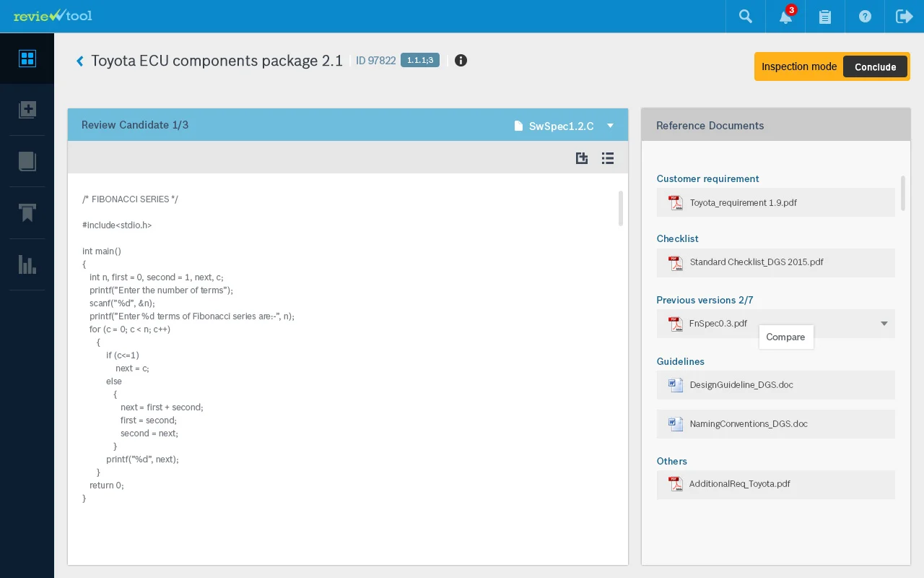Viewport: 924px width, 578px height.
Task: Click the FIBONACCI SERIES comment line
Action: 130,199
